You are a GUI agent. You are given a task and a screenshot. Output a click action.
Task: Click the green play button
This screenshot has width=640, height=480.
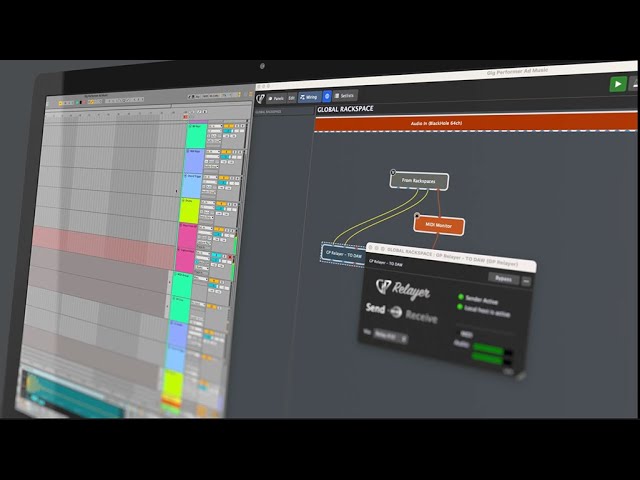tap(618, 84)
